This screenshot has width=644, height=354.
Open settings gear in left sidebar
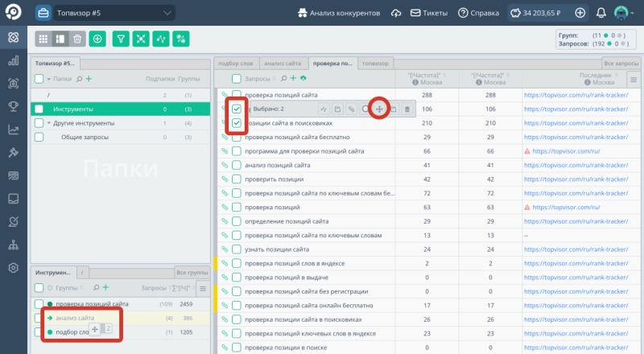[13, 268]
